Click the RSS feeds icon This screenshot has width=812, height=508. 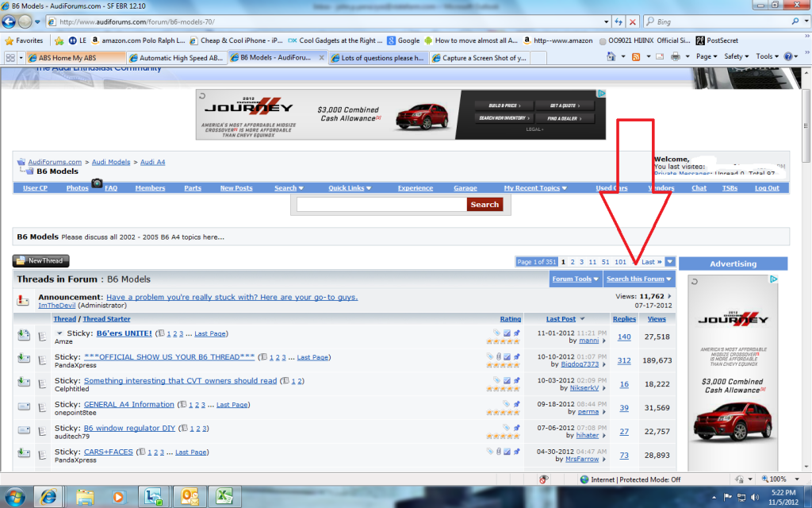636,56
